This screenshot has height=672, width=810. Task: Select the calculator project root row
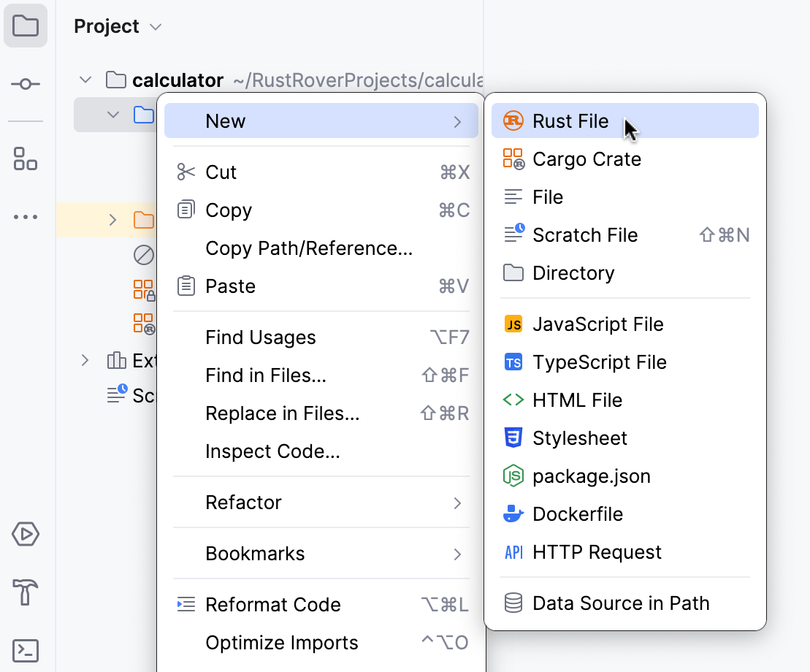click(x=279, y=80)
